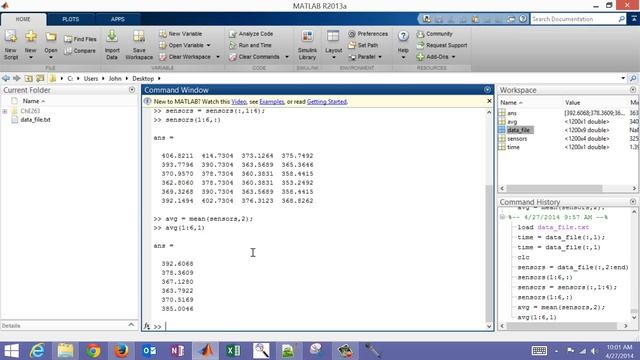Switch to the APPS tab
The width and height of the screenshot is (640, 360).
tap(118, 19)
